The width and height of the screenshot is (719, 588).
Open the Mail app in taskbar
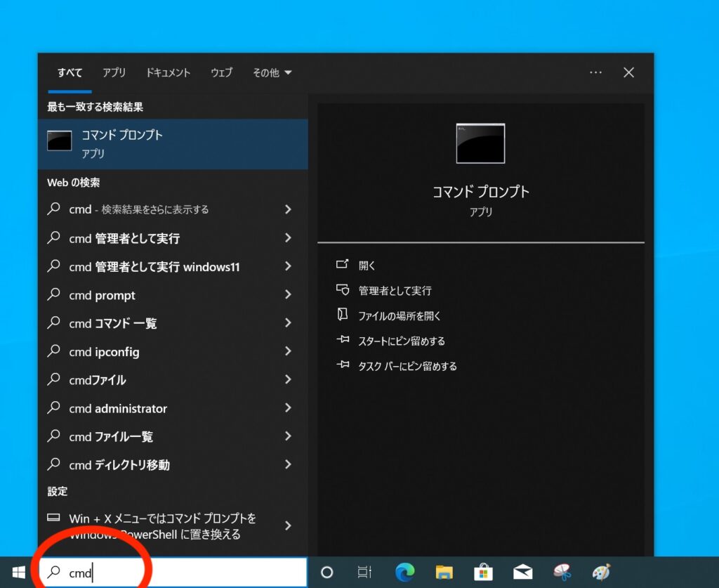(x=522, y=572)
